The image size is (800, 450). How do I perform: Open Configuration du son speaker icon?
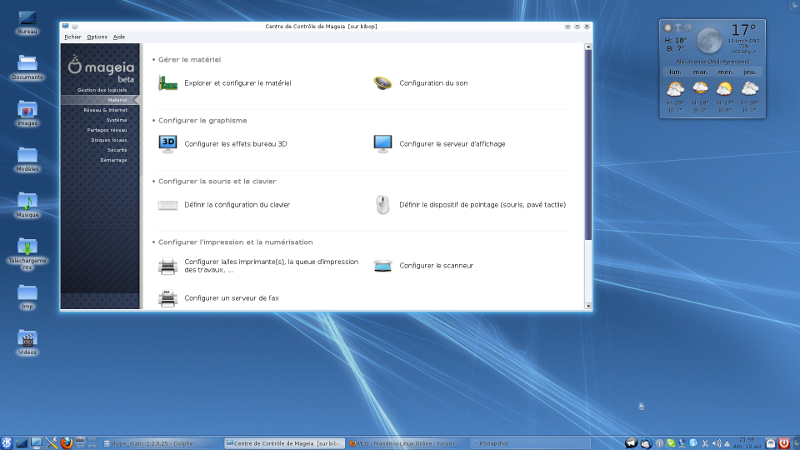(x=383, y=83)
